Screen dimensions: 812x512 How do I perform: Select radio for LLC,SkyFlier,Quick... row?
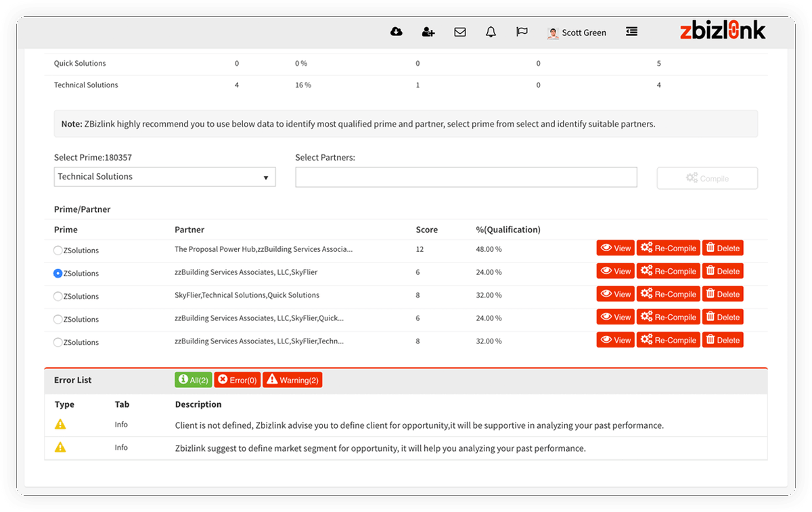58,320
